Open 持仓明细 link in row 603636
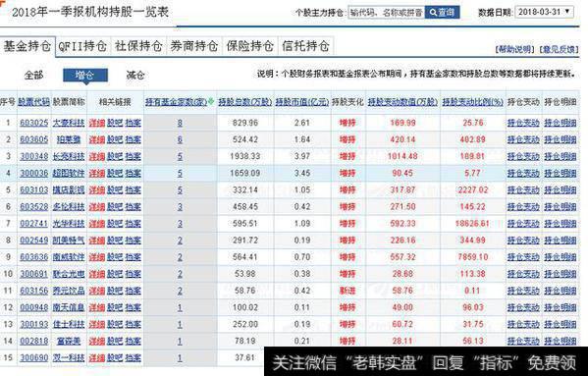Image resolution: width=588 pixels, height=376 pixels. click(x=561, y=257)
